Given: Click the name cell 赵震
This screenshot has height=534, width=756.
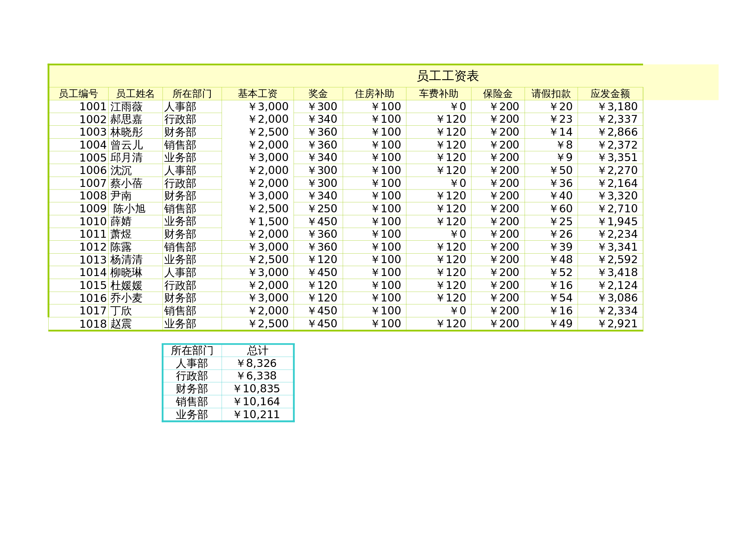Looking at the screenshot, I should click(x=121, y=324).
